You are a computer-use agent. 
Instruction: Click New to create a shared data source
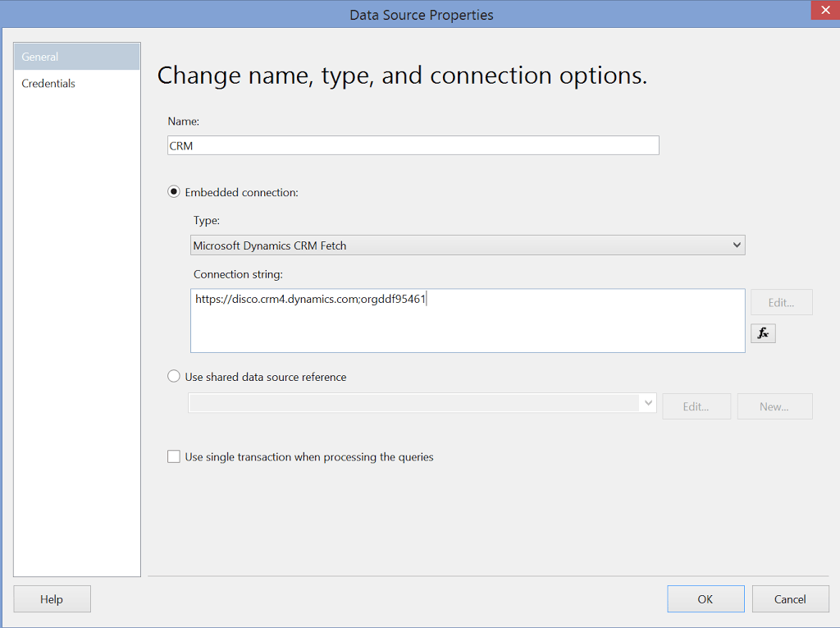click(x=774, y=406)
